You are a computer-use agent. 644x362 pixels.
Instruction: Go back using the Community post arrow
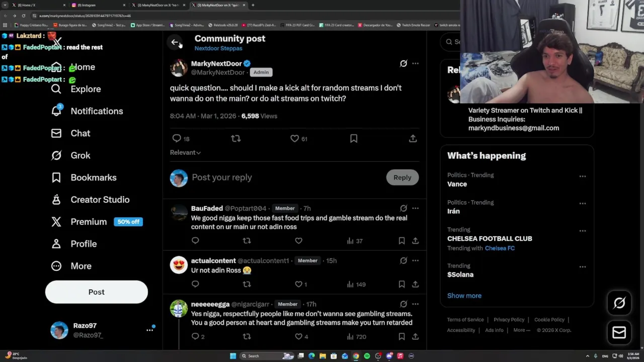[175, 43]
